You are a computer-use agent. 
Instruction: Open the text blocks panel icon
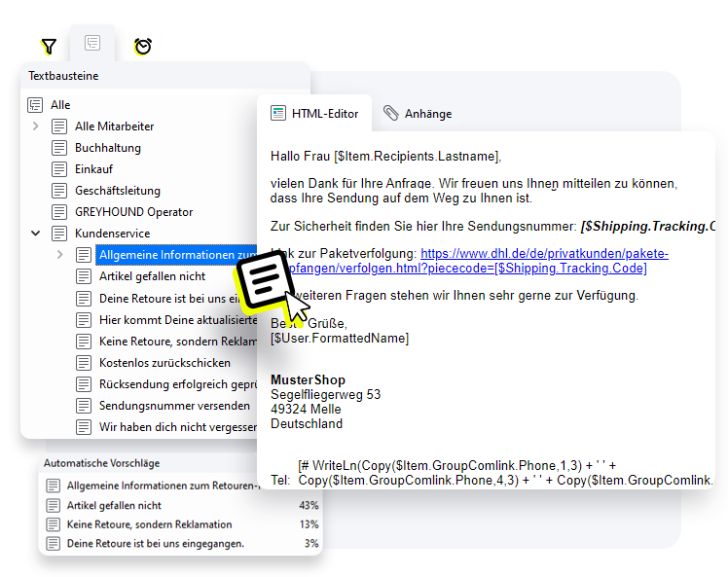point(92,44)
